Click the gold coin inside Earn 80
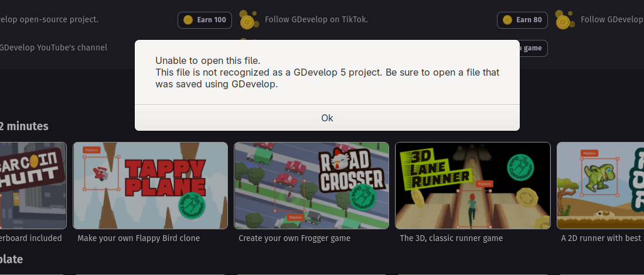Image resolution: width=644 pixels, height=275 pixels. click(507, 20)
